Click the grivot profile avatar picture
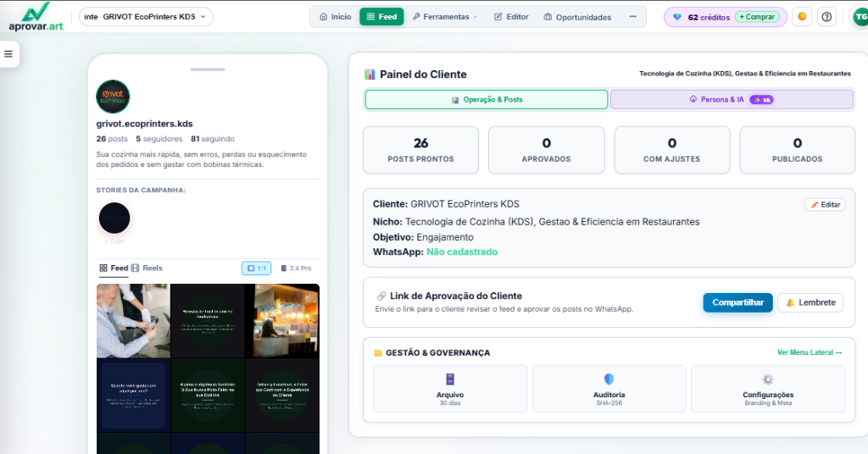Viewport: 868px width, 454px height. (113, 97)
